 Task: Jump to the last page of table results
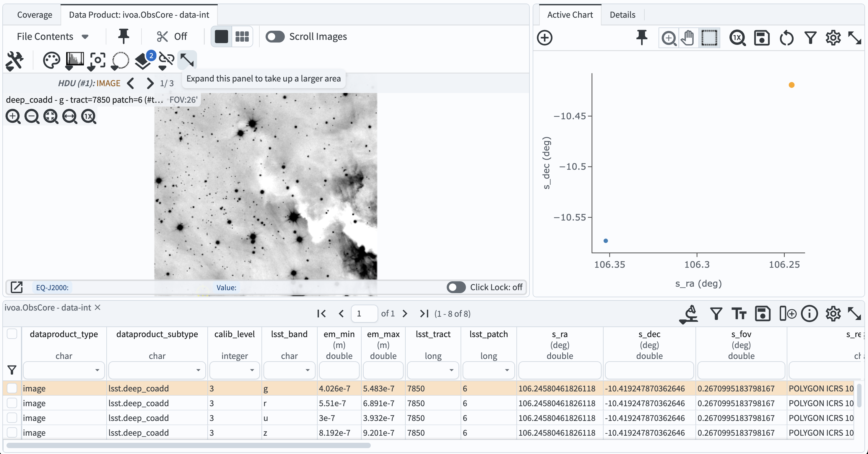[424, 313]
